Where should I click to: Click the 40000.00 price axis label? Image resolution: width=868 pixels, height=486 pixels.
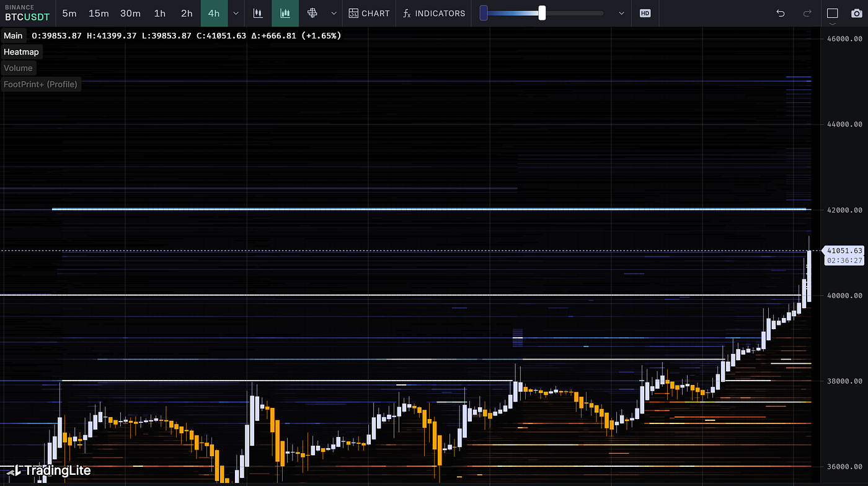tap(844, 295)
